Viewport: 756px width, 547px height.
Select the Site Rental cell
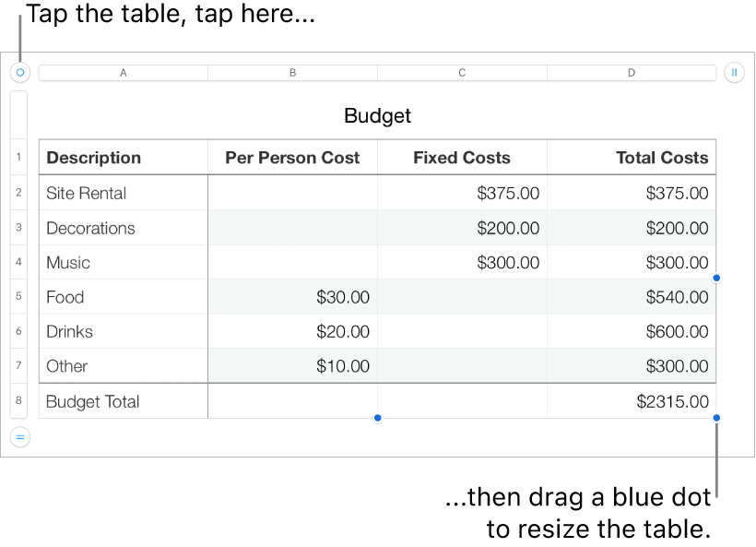[x=123, y=193]
